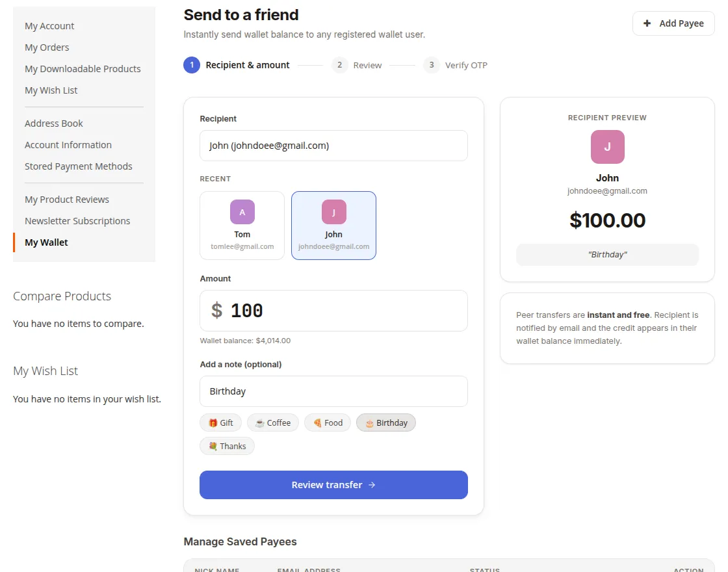728x572 pixels.
Task: Click the dollar sign in Amount field
Action: point(216,311)
